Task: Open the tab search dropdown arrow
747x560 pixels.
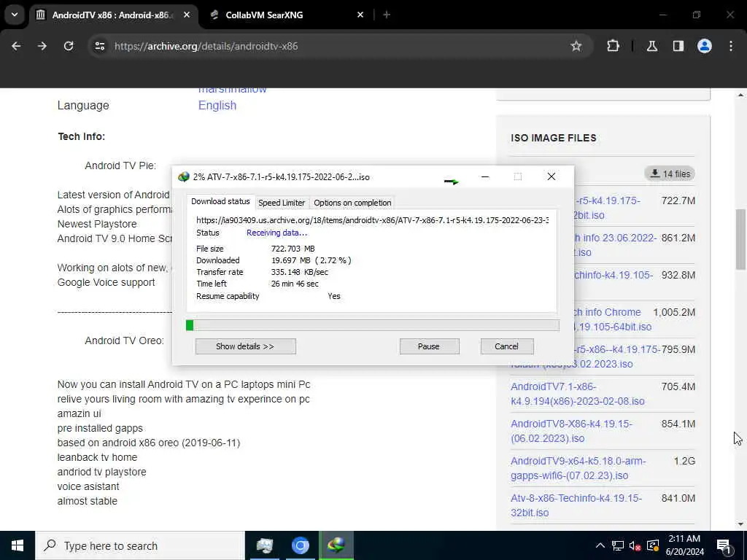Action: coord(15,15)
